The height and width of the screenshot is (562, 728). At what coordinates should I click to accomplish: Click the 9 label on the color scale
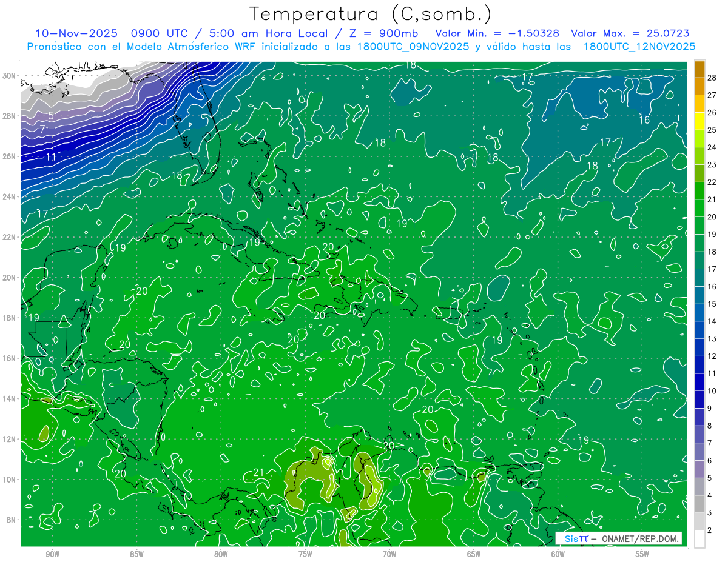[710, 409]
